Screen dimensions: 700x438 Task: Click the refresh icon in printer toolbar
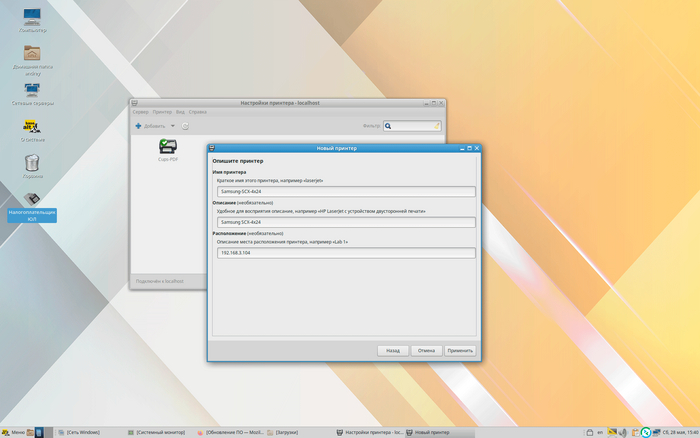(185, 126)
